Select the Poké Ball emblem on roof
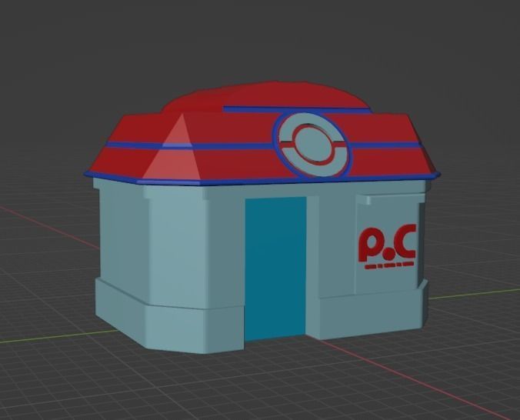The width and height of the screenshot is (520, 420). [x=312, y=145]
